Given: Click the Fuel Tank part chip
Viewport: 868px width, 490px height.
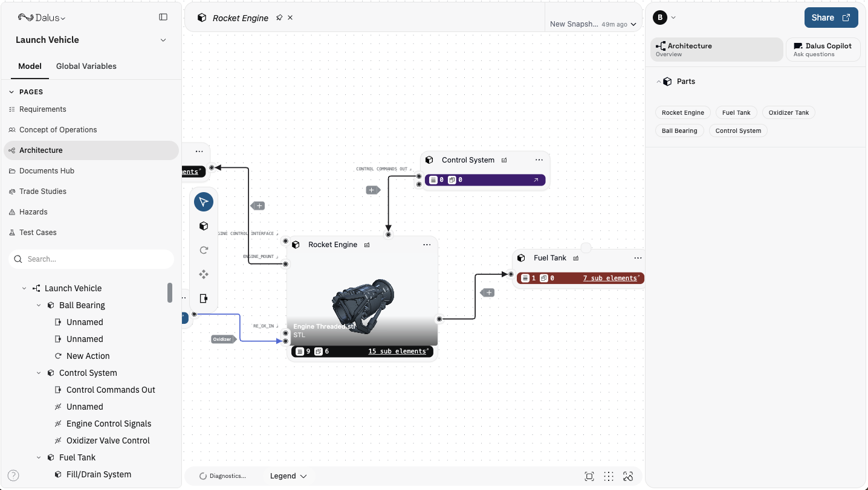Looking at the screenshot, I should tap(736, 112).
